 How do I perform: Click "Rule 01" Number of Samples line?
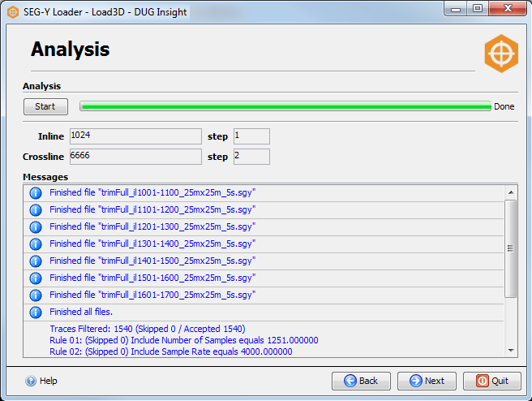coord(184,340)
